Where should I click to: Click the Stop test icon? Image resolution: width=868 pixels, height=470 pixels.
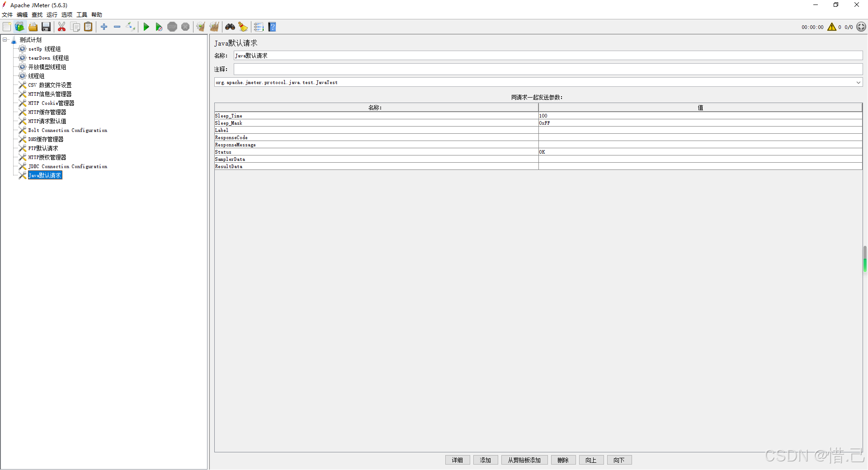tap(172, 27)
